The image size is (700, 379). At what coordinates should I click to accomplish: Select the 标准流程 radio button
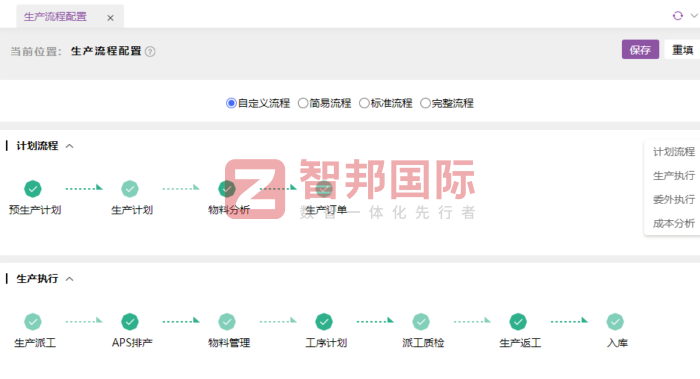pyautogui.click(x=364, y=103)
